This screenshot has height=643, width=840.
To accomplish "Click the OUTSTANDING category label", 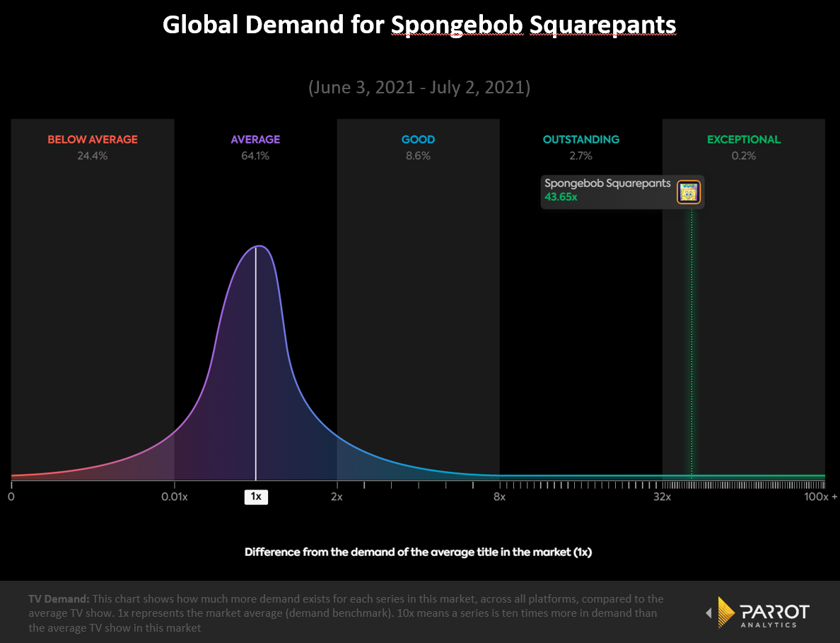I will coord(581,139).
